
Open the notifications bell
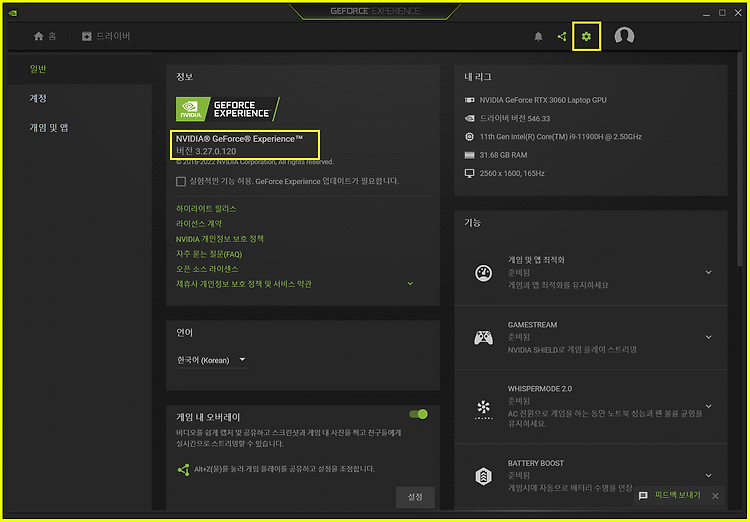538,36
